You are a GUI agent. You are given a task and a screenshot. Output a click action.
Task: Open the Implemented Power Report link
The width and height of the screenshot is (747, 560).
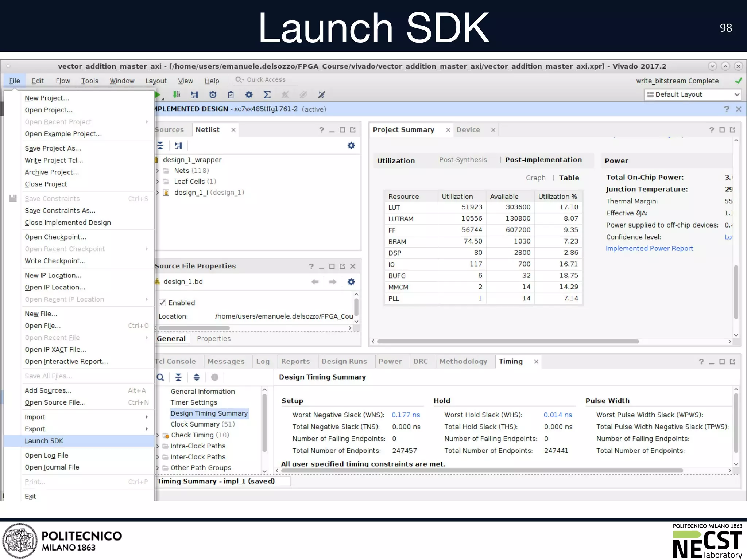649,249
